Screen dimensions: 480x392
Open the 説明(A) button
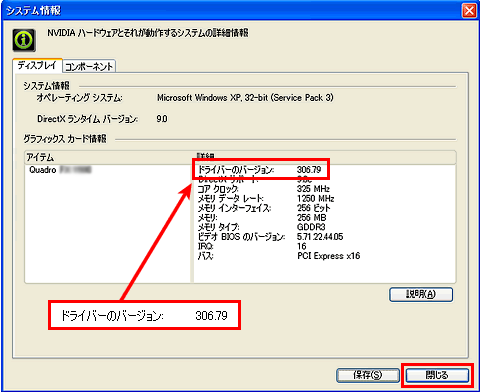pos(421,294)
